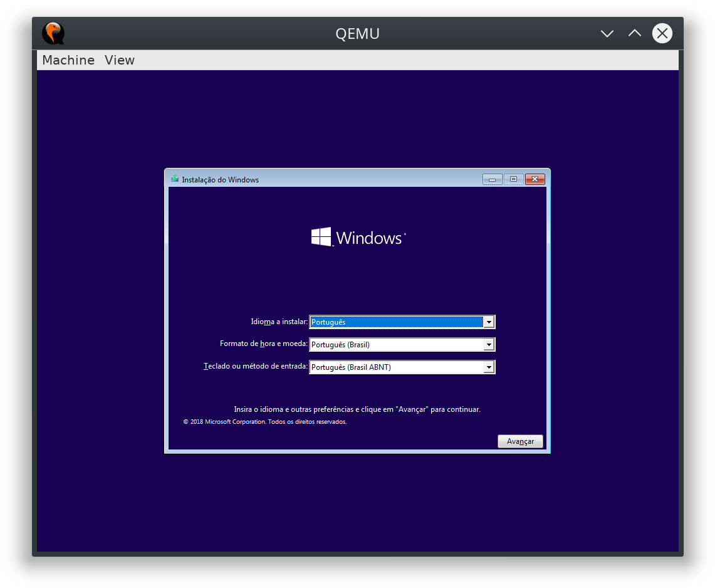
Task: Click the 'Instalação do Windows' title text
Action: (x=220, y=180)
